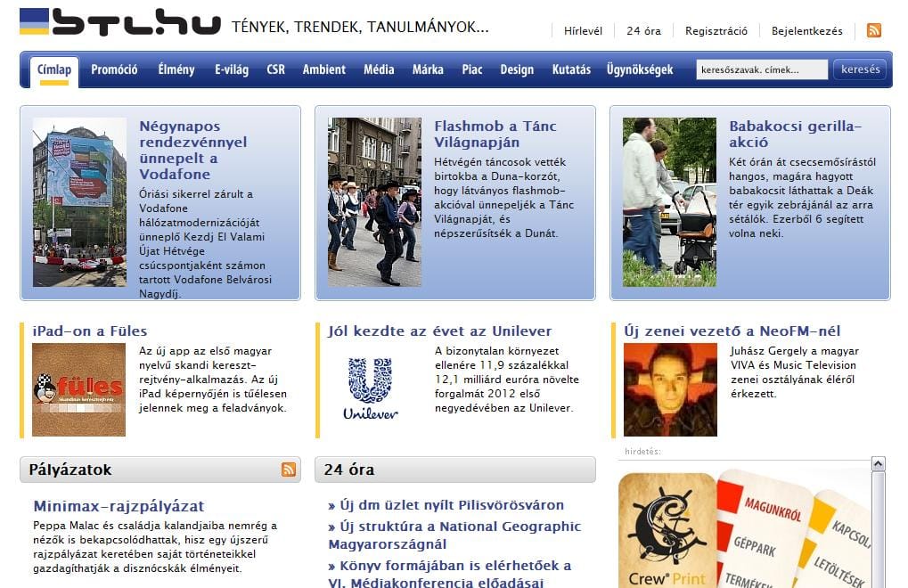Click the ad panel scroll-up arrow
The width and height of the screenshot is (908, 588).
[x=878, y=463]
